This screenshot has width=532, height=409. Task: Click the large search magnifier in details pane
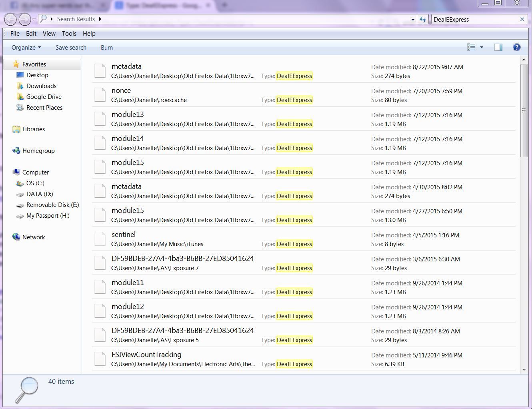coord(26,390)
